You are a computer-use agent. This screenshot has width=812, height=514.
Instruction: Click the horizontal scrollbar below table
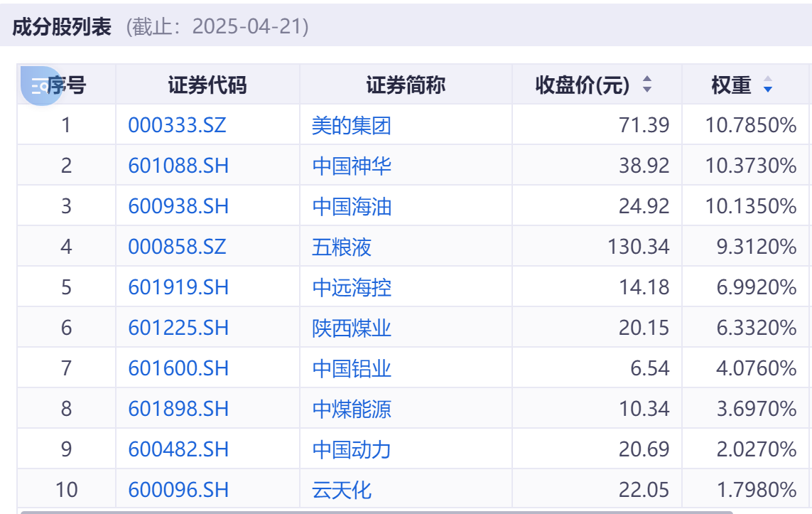tap(377, 513)
